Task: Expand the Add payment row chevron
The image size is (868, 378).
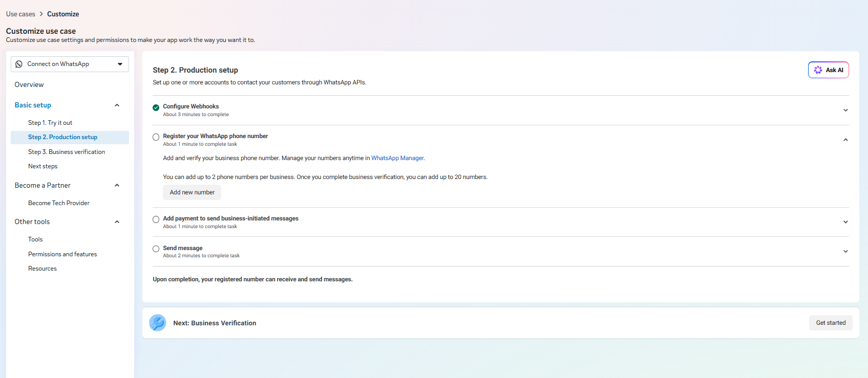Action: [845, 222]
